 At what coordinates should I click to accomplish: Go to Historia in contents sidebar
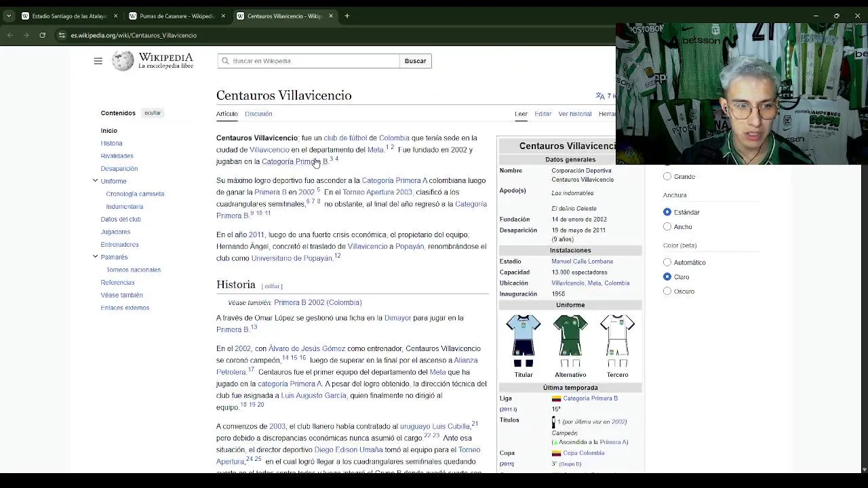click(112, 143)
